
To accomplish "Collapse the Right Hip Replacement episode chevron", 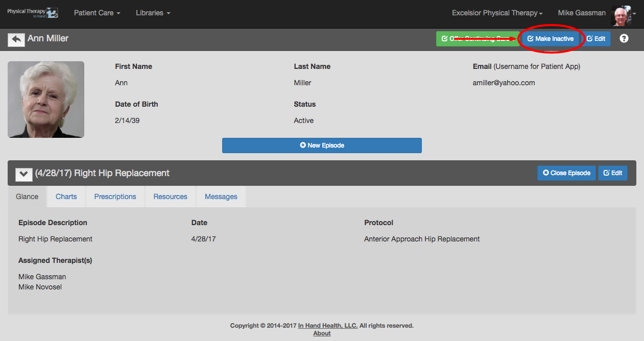I will 23,174.
